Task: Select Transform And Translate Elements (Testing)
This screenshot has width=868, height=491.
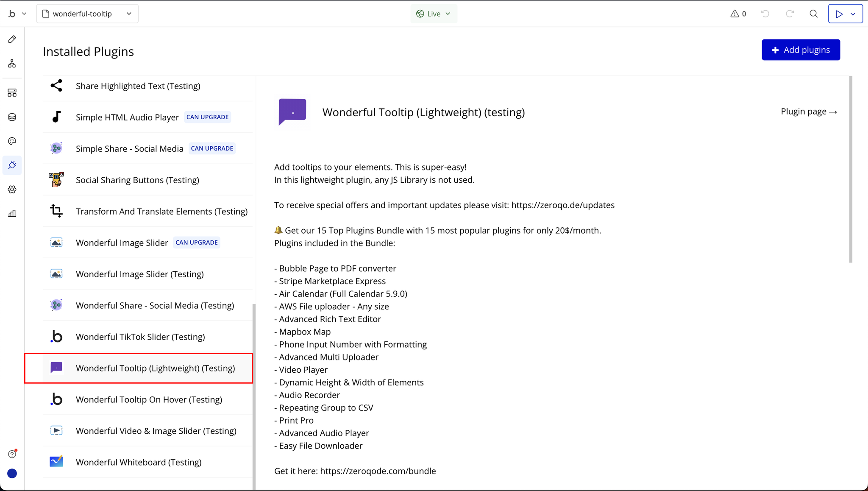Action: point(147,211)
